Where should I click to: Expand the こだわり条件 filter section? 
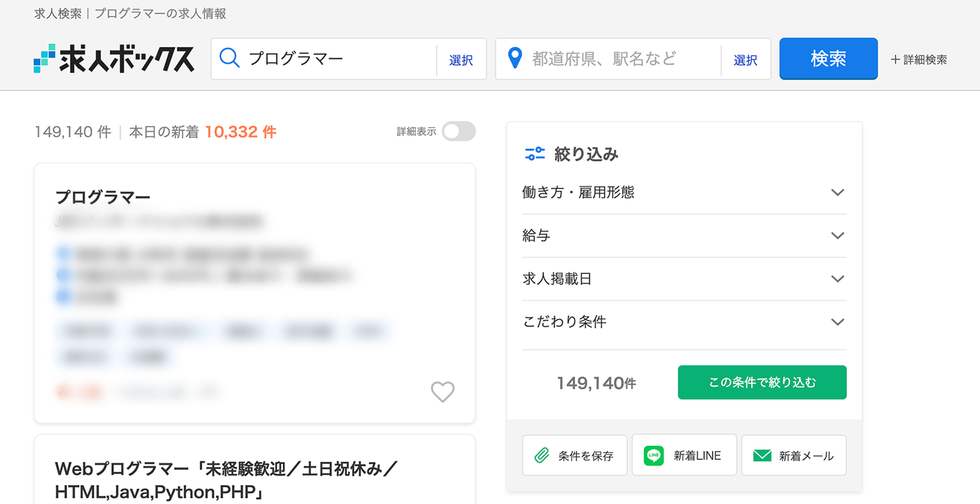click(684, 323)
